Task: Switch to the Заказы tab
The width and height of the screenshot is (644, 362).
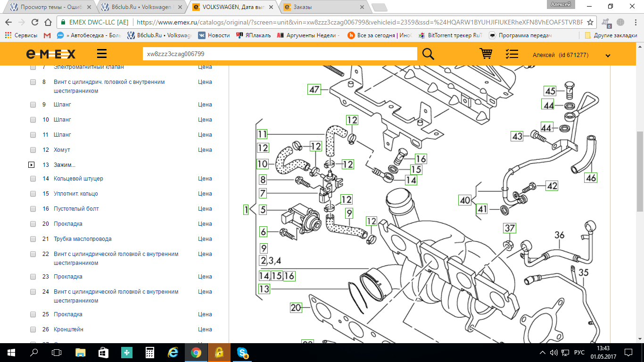Action: (x=323, y=7)
